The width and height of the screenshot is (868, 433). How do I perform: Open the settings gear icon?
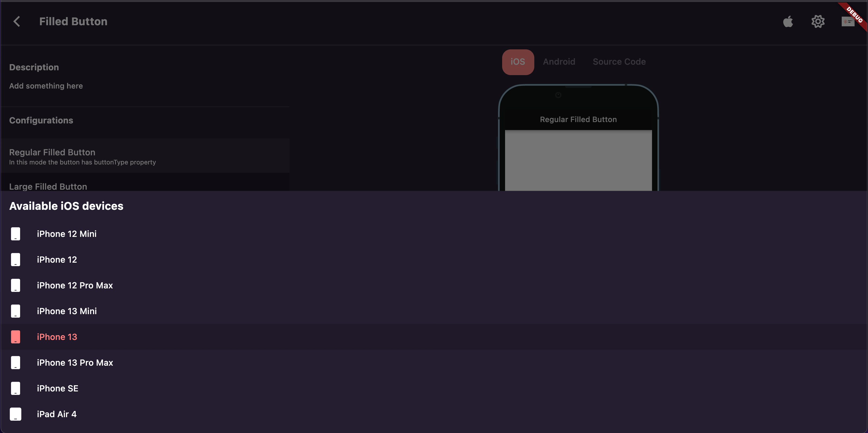(818, 21)
